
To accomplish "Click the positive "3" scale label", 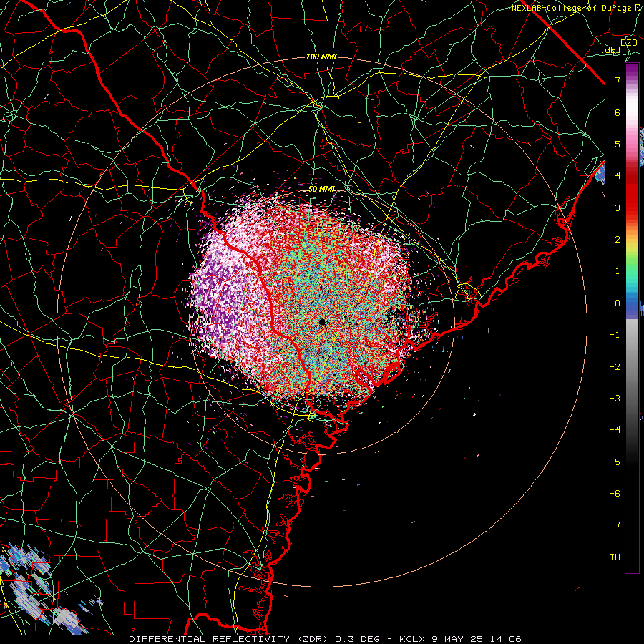I will point(618,208).
